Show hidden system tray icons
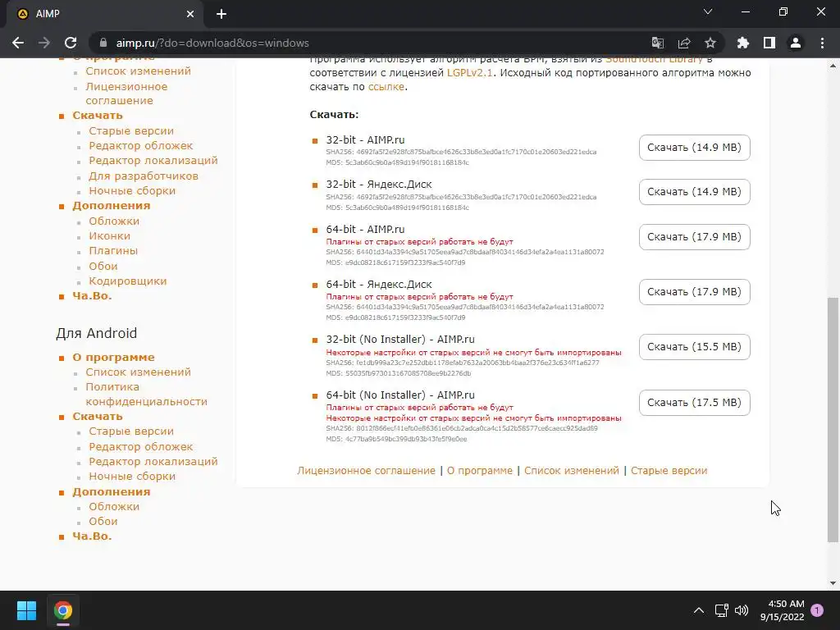The image size is (840, 630). click(699, 610)
